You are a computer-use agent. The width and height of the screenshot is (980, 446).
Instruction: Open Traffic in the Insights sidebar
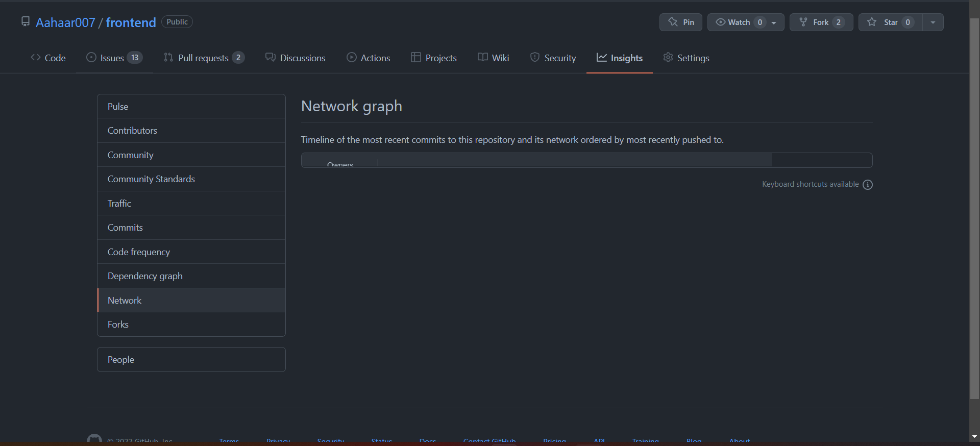click(191, 203)
